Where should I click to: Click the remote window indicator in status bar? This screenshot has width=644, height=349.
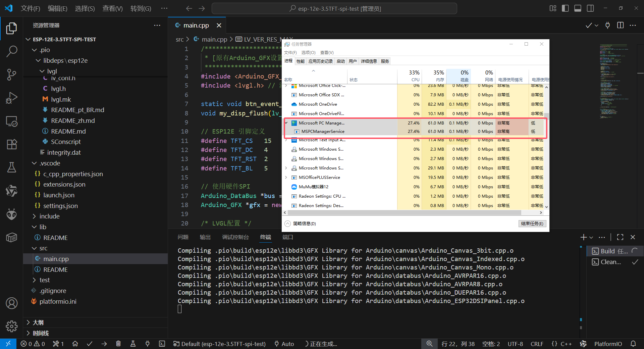click(x=8, y=344)
